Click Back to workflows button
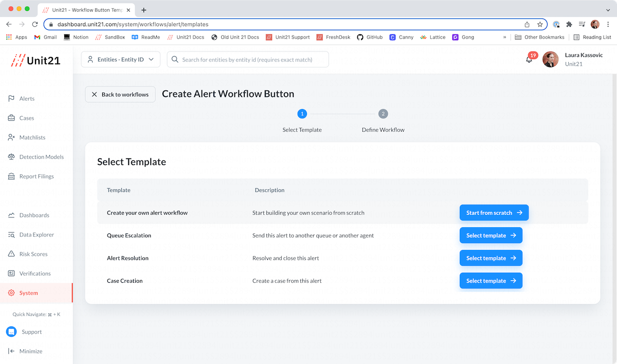This screenshot has width=617, height=364. tap(120, 94)
